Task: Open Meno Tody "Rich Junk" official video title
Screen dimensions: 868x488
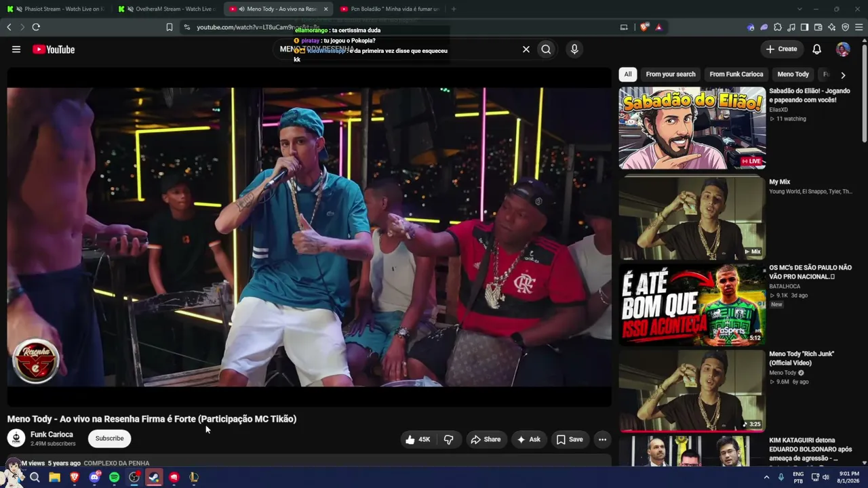Action: tap(802, 359)
